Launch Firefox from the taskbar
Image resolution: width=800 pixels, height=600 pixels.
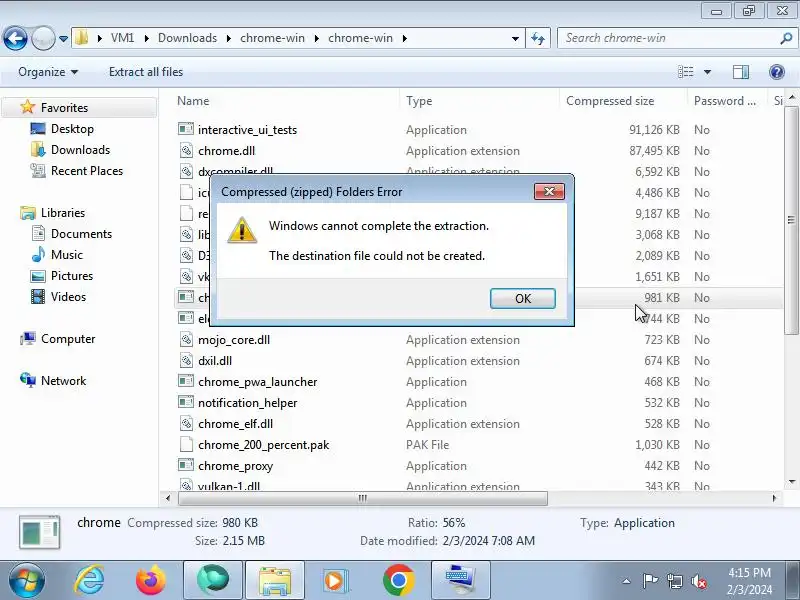coord(151,580)
